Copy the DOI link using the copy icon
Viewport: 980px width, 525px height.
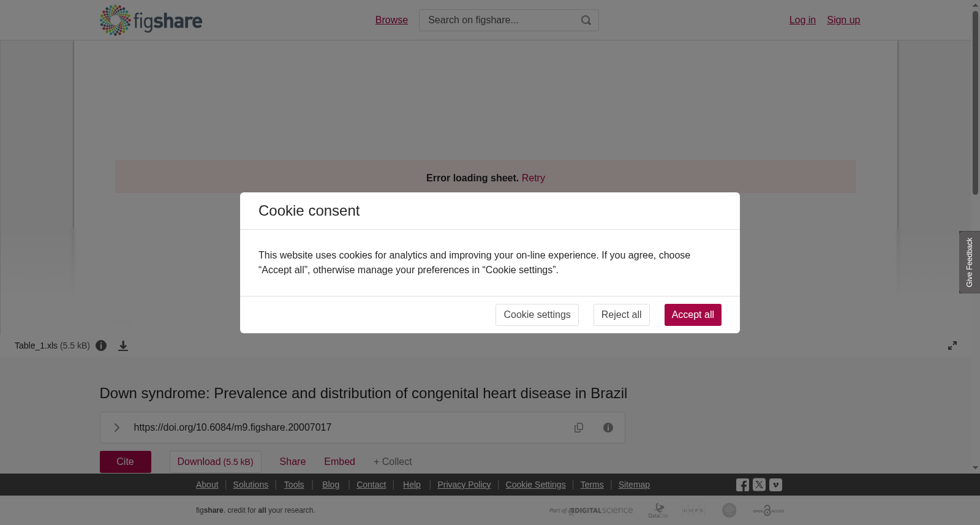[579, 428]
